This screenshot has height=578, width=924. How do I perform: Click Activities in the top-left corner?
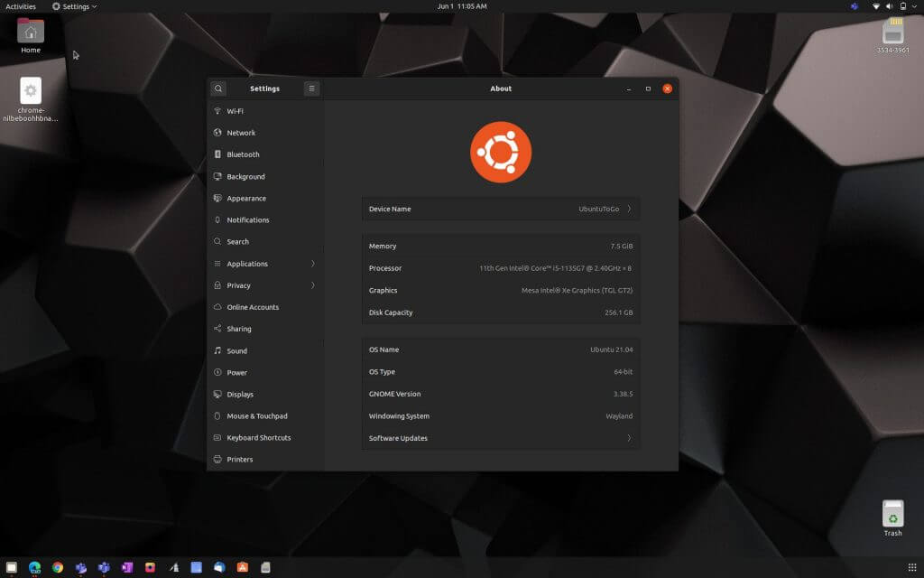pyautogui.click(x=21, y=6)
